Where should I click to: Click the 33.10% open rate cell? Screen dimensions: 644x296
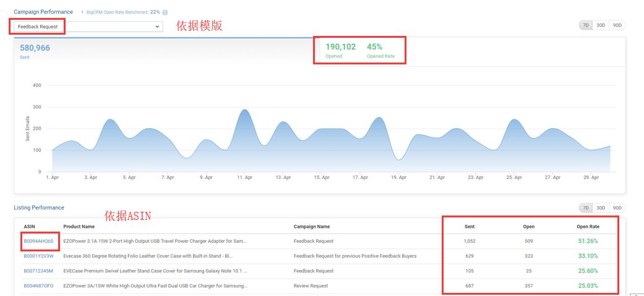(588, 256)
